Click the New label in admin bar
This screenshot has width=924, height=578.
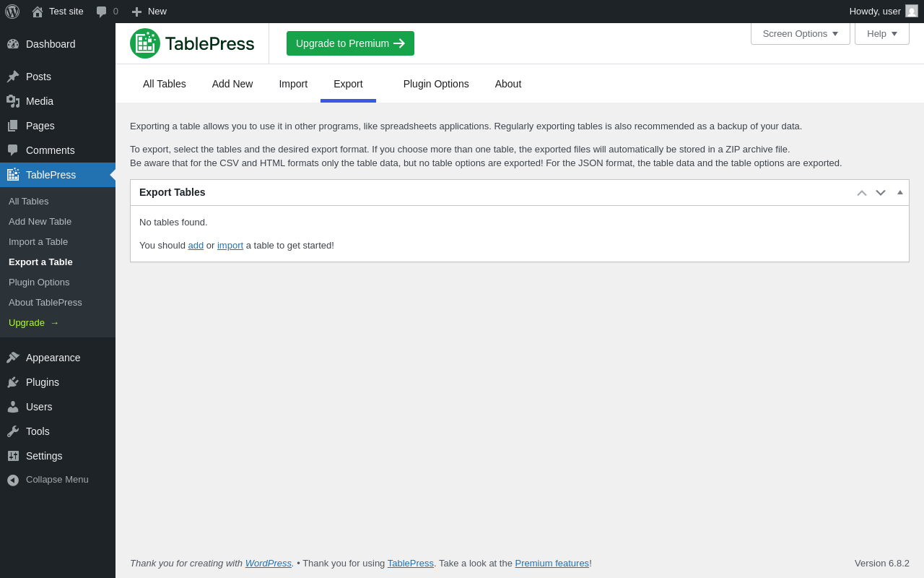157,12
